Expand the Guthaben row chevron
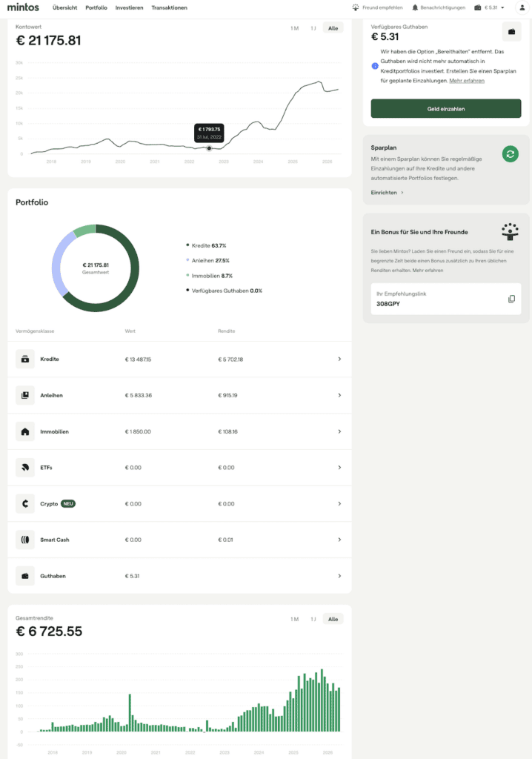This screenshot has width=532, height=759. point(339,576)
